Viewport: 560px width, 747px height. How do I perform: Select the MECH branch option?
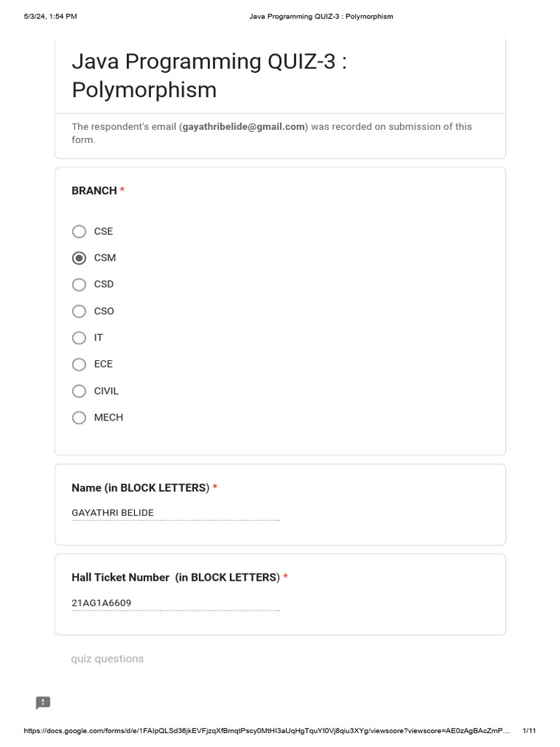[x=79, y=418]
